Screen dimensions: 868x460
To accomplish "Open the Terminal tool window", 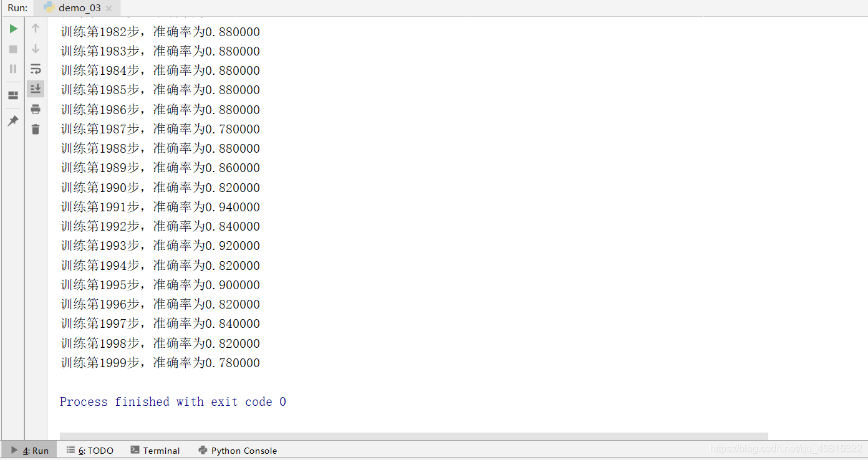I will 155,450.
